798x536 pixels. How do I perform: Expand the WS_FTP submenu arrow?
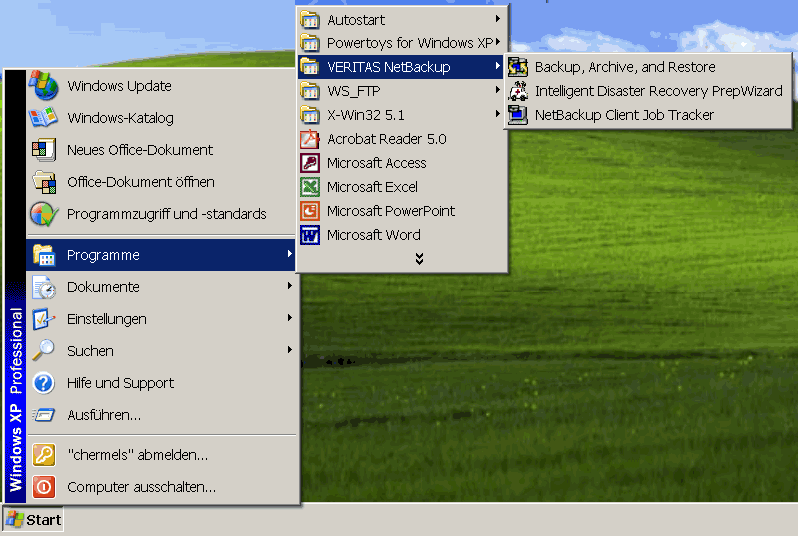click(498, 90)
